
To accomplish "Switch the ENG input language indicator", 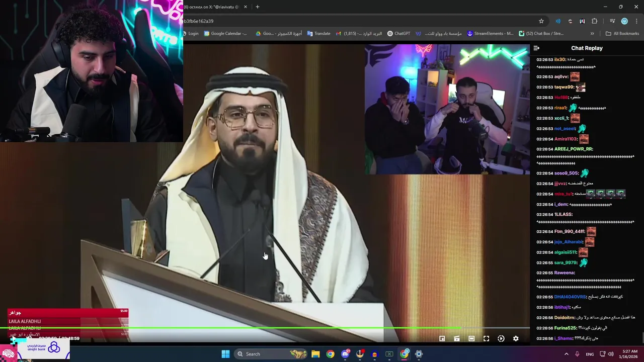I will (590, 354).
